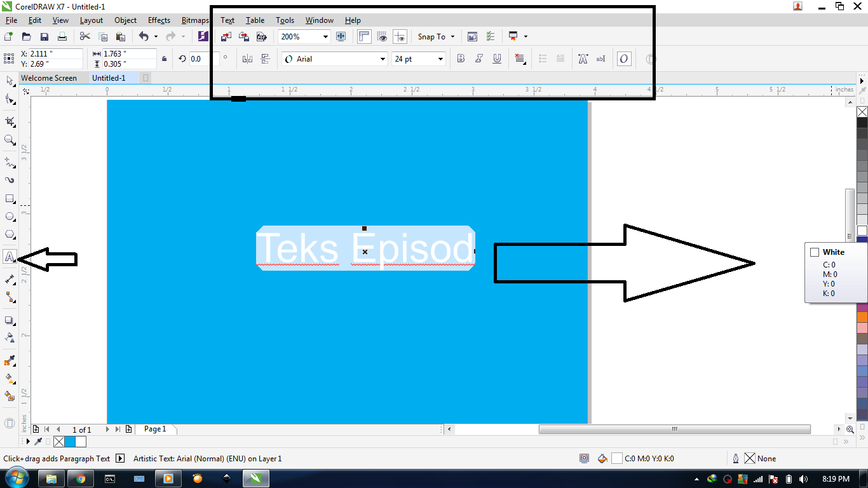The width and height of the screenshot is (868, 488).
Task: Open the Bitmaps menu
Action: click(x=195, y=20)
